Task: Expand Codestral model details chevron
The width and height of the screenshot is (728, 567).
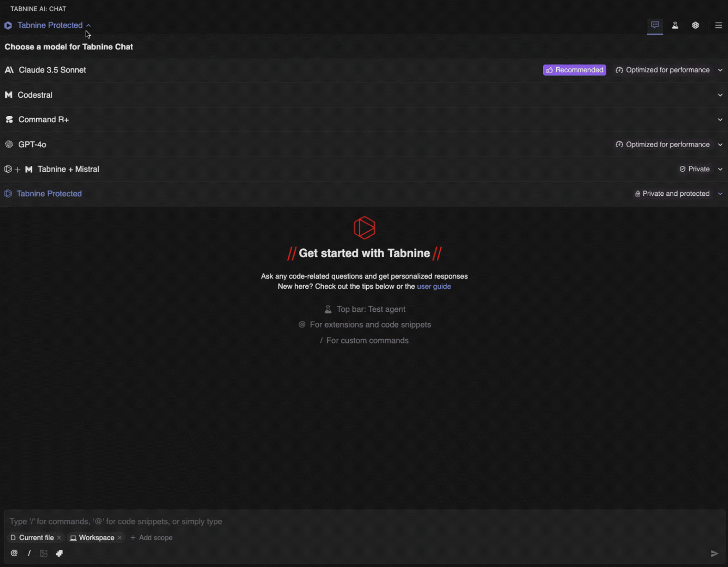Action: (x=720, y=95)
